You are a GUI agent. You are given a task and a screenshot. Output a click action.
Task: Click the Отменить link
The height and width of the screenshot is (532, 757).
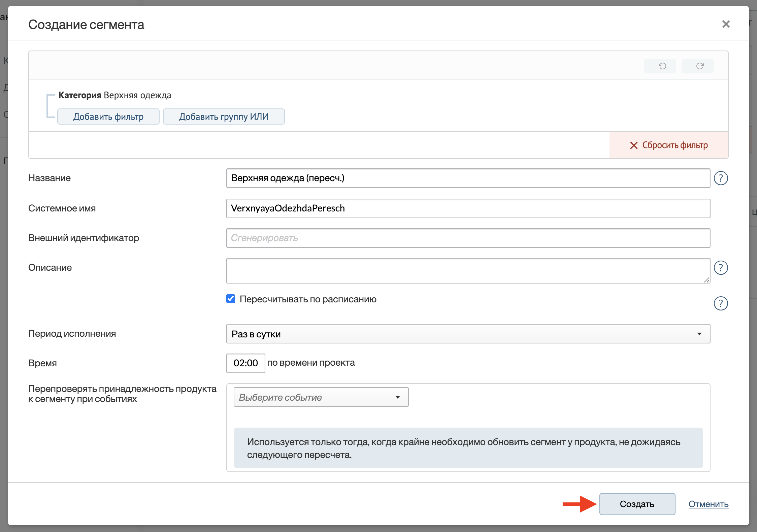(x=709, y=504)
